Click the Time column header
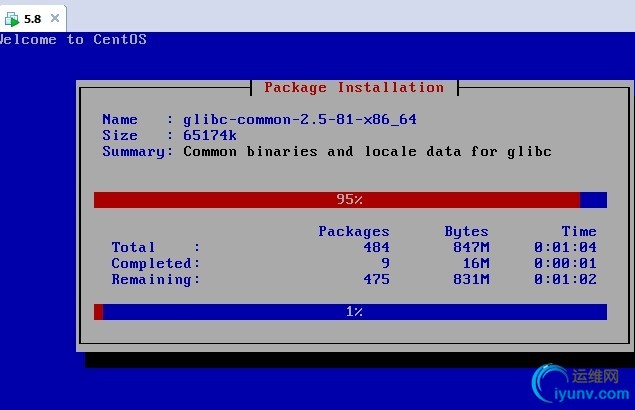Screen dimensions: 635x410 pos(579,231)
